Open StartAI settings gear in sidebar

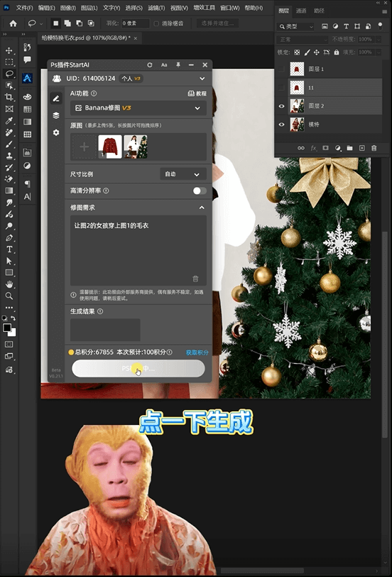tap(56, 132)
